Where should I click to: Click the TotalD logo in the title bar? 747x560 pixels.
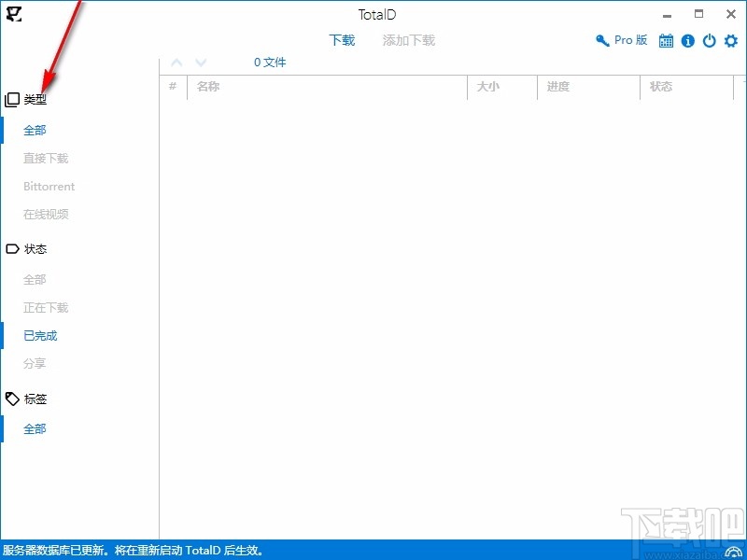point(14,15)
